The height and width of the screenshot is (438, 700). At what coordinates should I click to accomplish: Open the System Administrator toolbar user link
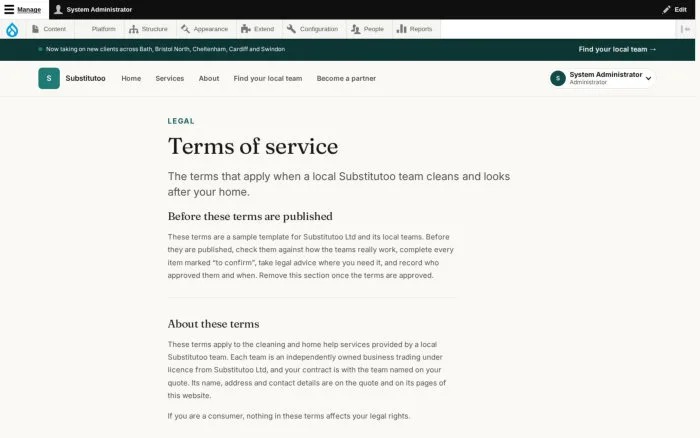coord(93,9)
